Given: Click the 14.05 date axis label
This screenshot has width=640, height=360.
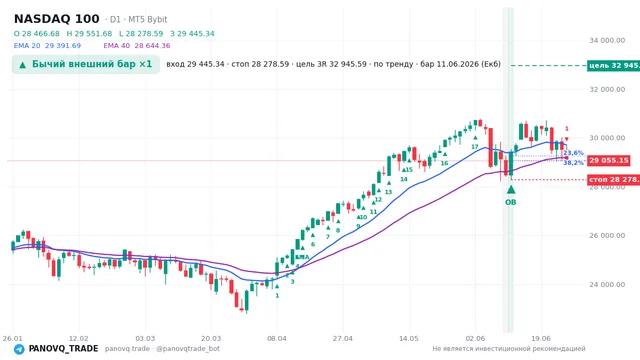Looking at the screenshot, I should (409, 338).
